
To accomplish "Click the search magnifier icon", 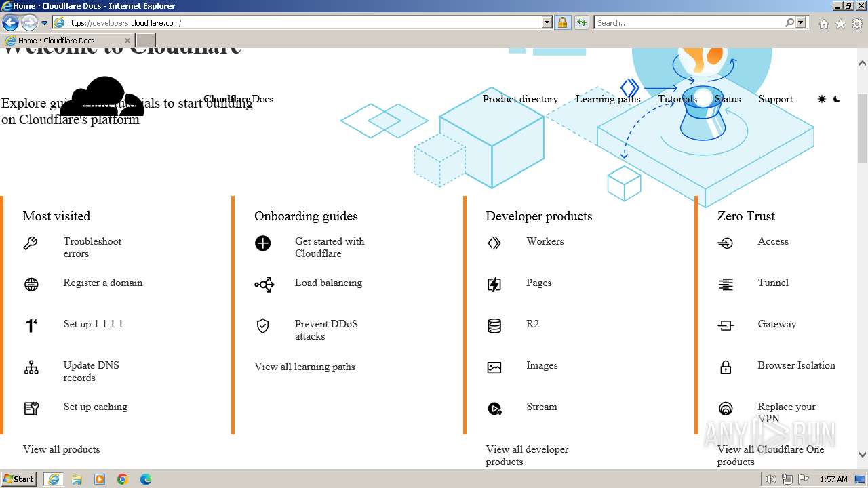I will click(x=789, y=22).
